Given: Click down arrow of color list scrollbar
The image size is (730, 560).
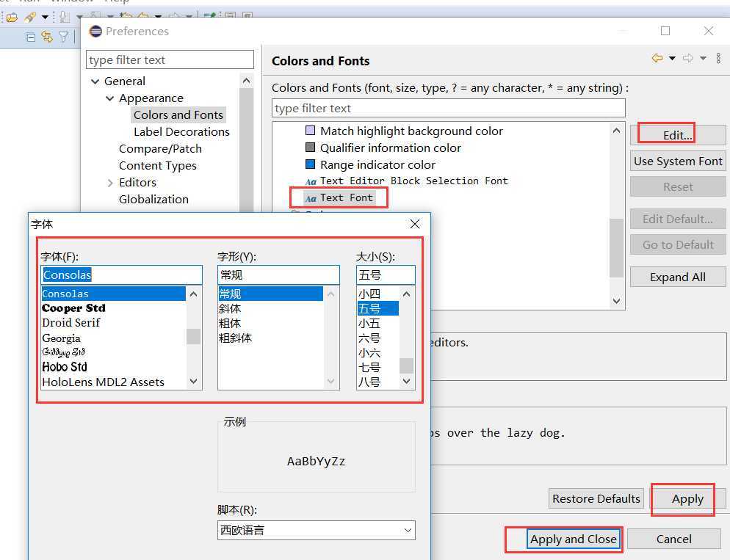Looking at the screenshot, I should 616,301.
